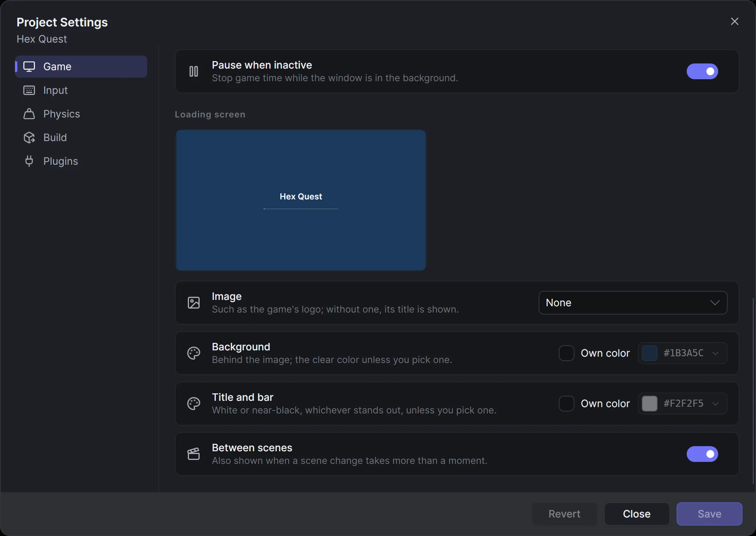Click the plug icon beside Plugins
The height and width of the screenshot is (536, 756).
coord(29,161)
